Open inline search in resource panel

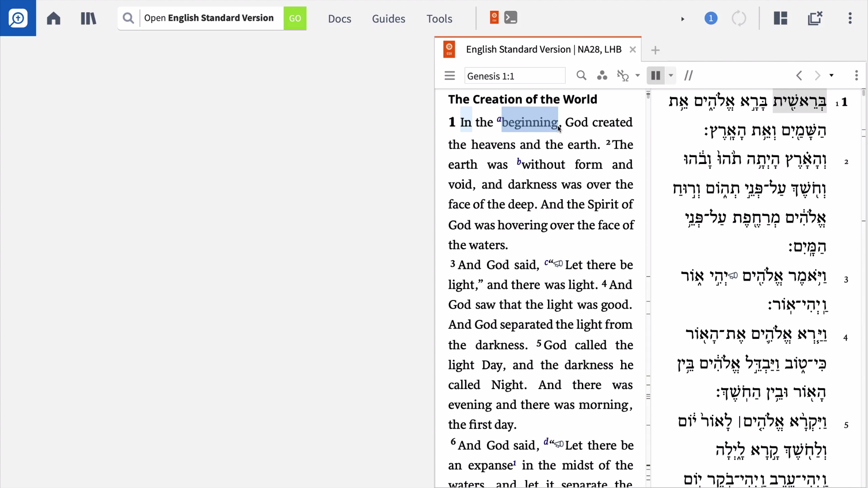click(581, 75)
